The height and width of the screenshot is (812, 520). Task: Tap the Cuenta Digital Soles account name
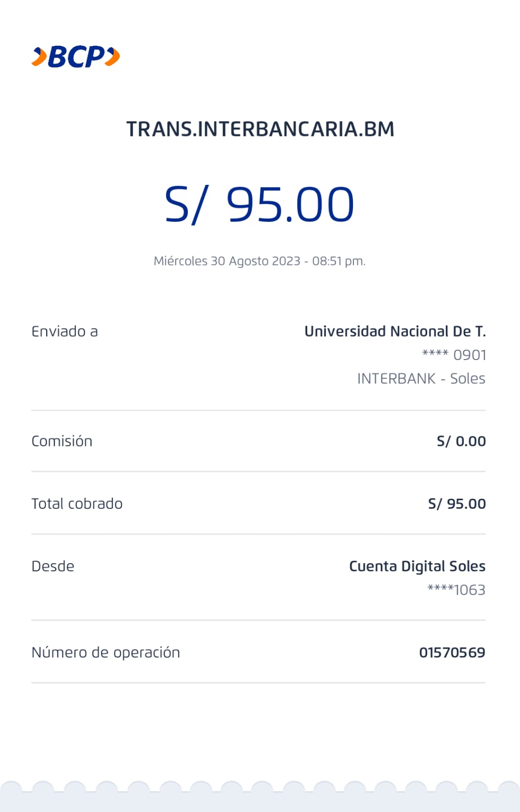tap(417, 566)
